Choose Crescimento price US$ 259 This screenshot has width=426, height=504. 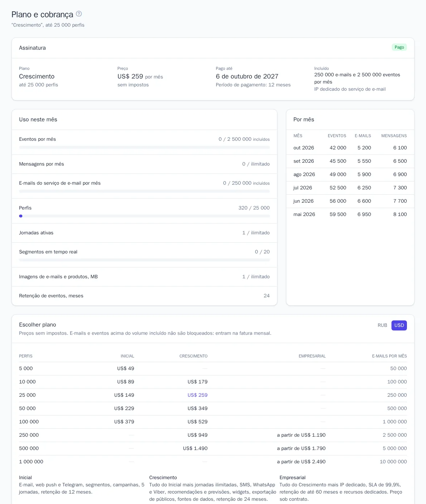point(198,395)
